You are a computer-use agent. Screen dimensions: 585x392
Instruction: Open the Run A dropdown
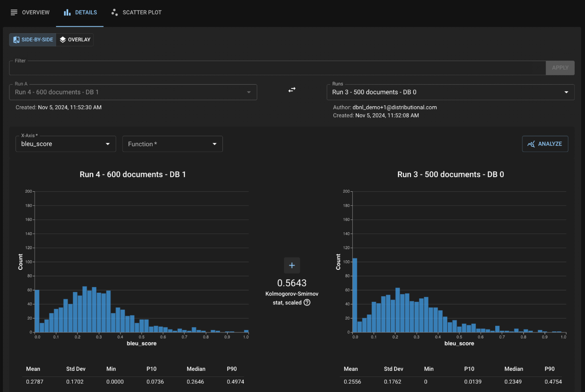click(133, 92)
